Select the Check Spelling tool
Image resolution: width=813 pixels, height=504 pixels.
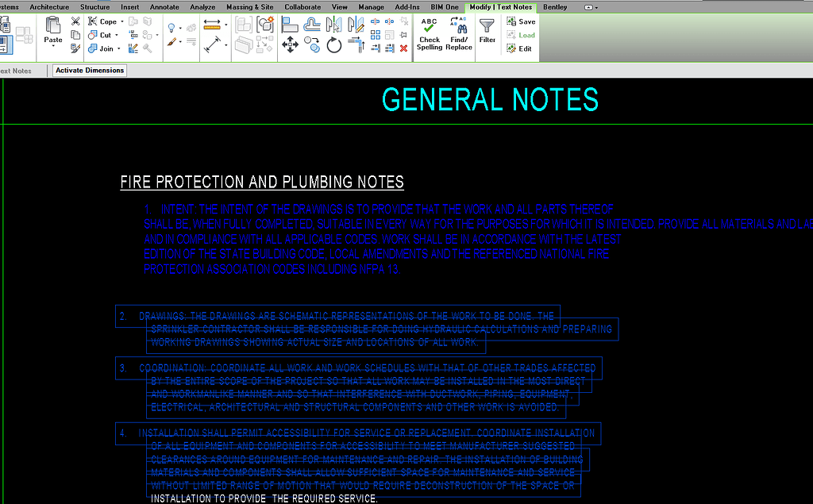click(x=429, y=35)
